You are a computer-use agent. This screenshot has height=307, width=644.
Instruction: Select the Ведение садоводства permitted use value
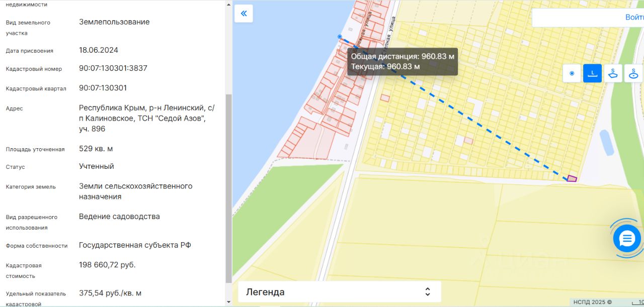pos(119,217)
